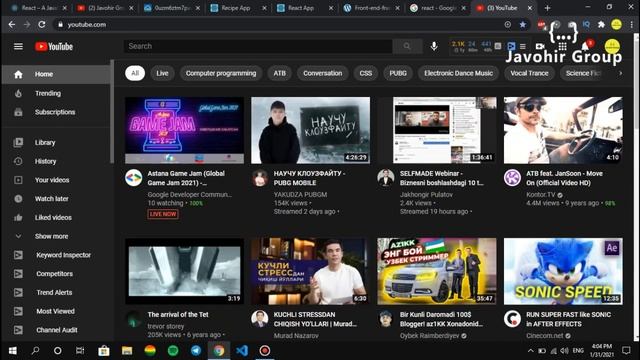Open a new browser tab
The image size is (640, 360).
pos(547,8)
